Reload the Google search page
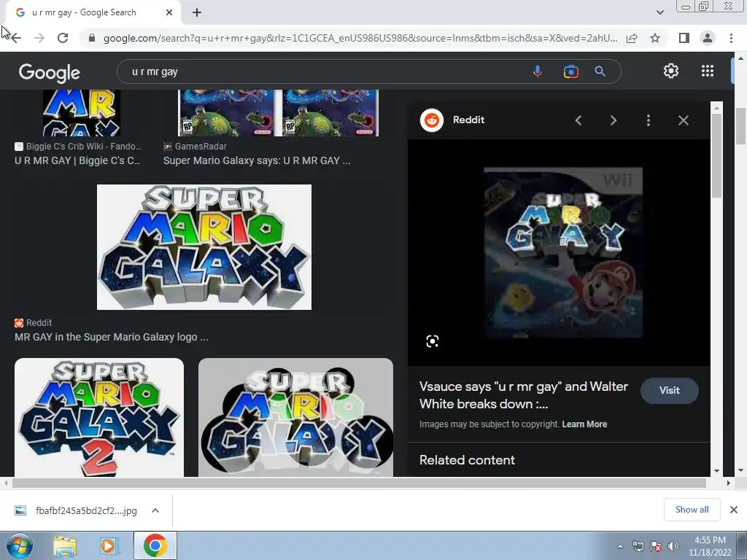Screen dimensions: 747x560 tap(63, 38)
